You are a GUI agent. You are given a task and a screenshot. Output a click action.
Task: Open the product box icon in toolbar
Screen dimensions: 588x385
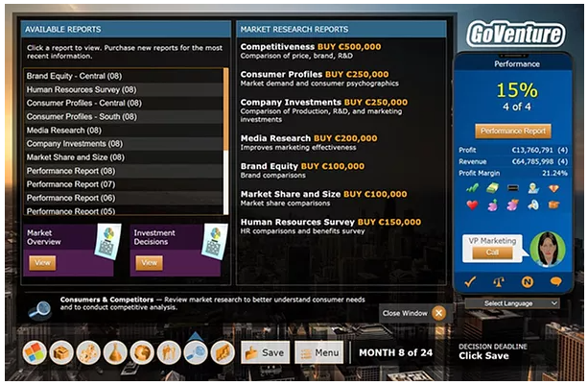[x=61, y=352]
